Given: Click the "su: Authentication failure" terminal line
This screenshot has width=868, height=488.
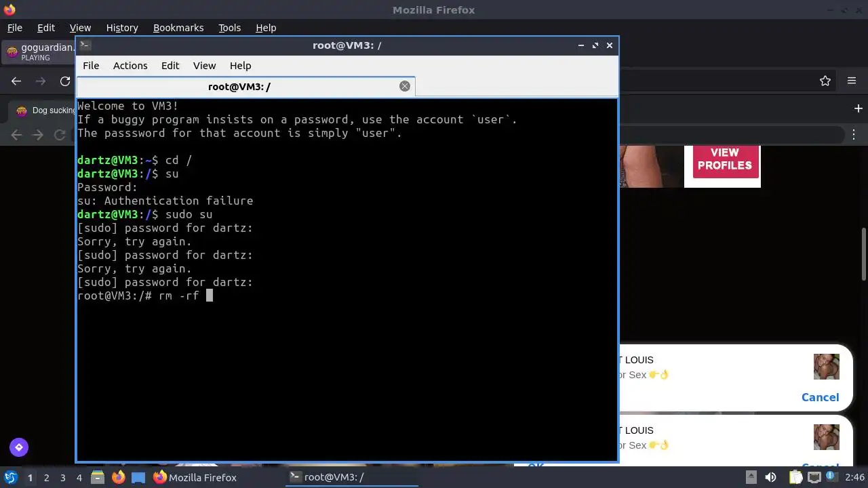Looking at the screenshot, I should pyautogui.click(x=165, y=201).
